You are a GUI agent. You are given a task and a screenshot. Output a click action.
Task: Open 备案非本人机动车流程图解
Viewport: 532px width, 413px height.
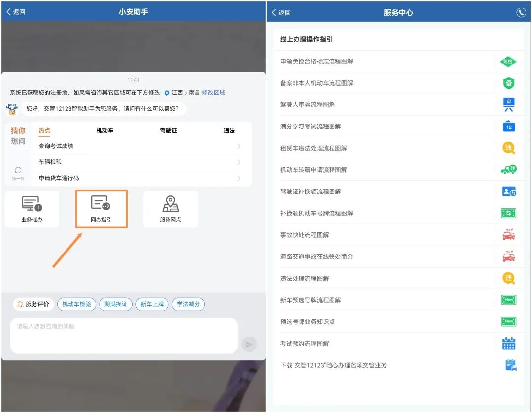399,83
